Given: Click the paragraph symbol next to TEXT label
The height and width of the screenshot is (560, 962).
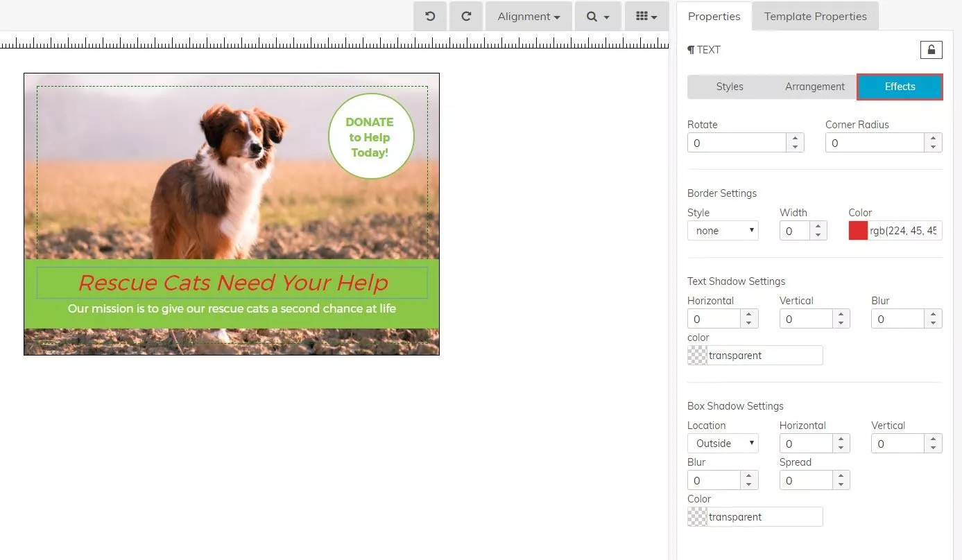Looking at the screenshot, I should [690, 49].
